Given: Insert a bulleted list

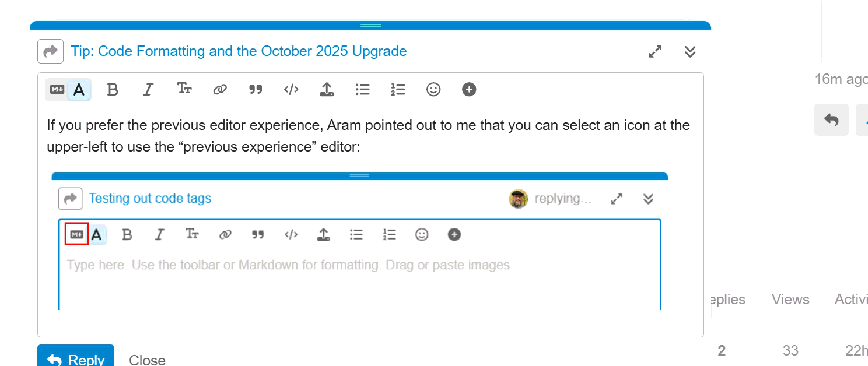Looking at the screenshot, I should 362,90.
